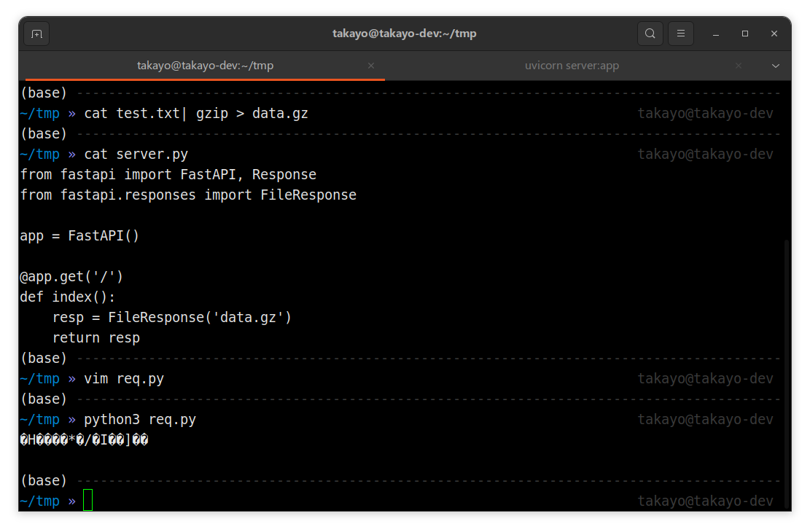
Task: Click the gzip command with data.gz
Action: pyautogui.click(x=196, y=114)
